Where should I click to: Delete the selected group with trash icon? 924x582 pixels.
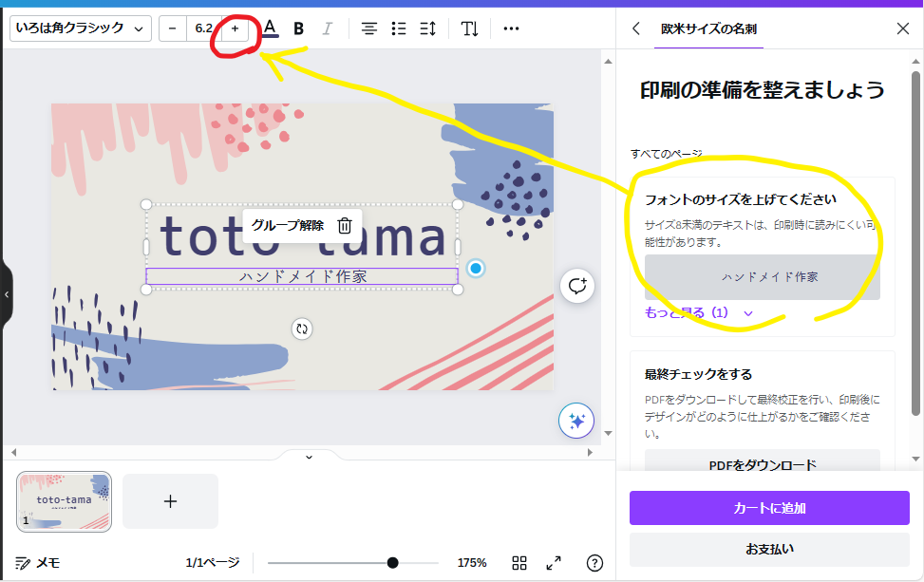point(346,225)
